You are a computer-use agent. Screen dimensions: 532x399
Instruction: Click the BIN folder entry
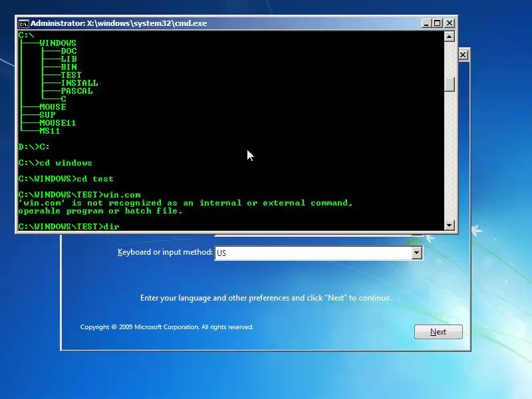[69, 67]
